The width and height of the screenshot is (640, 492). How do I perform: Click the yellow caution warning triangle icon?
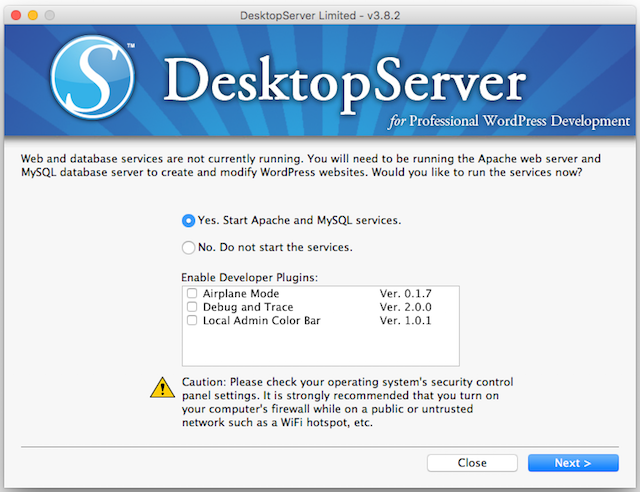click(160, 386)
